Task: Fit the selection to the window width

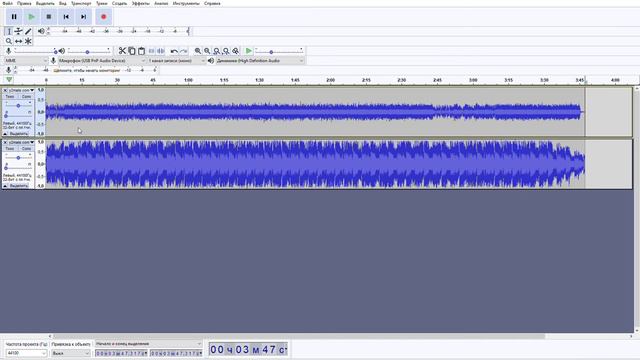Action: tap(217, 51)
